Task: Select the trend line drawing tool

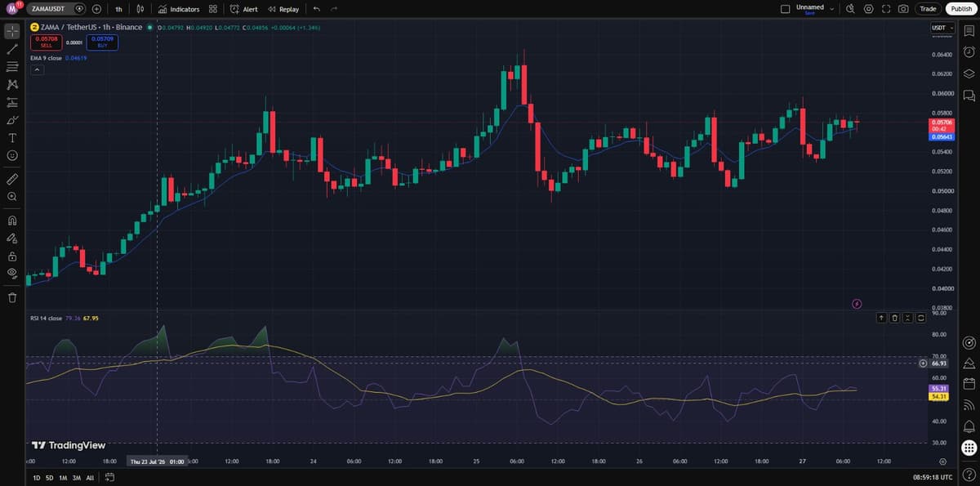Action: pyautogui.click(x=12, y=49)
